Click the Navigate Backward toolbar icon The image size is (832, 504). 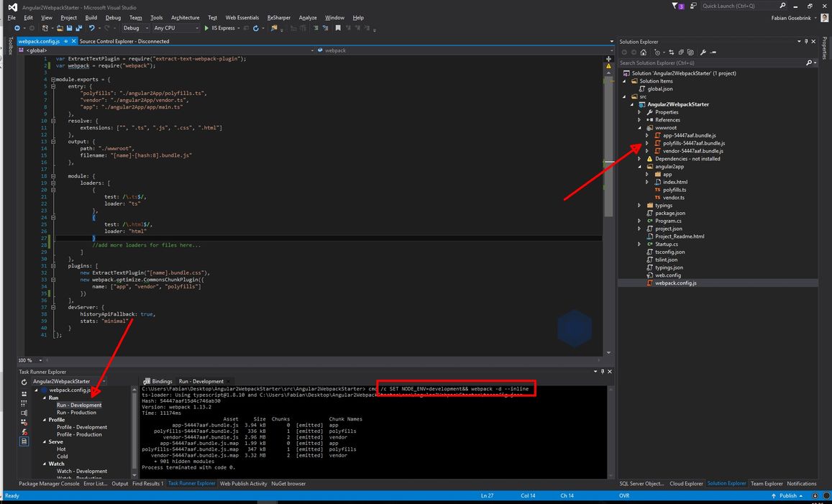click(17, 28)
